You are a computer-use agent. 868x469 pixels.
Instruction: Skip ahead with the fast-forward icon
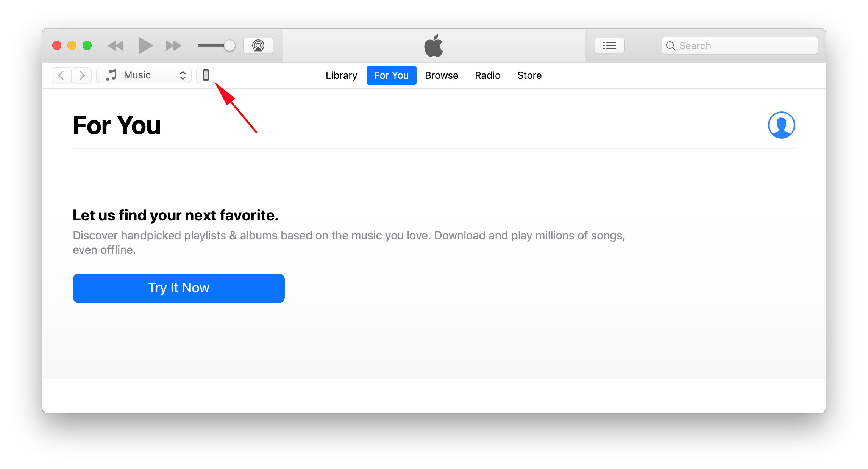(x=173, y=46)
